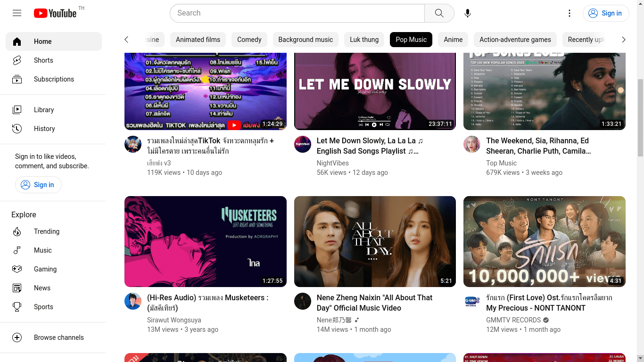This screenshot has width=644, height=362.
Task: Open the เอียฟง v3 channel avatar
Action: pos(133,144)
